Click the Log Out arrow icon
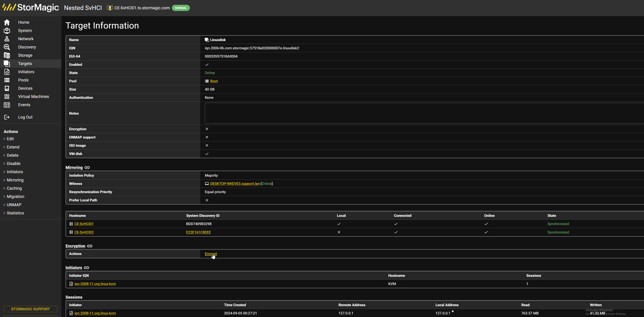Screen dimensions: 644x317 pyautogui.click(x=7, y=117)
